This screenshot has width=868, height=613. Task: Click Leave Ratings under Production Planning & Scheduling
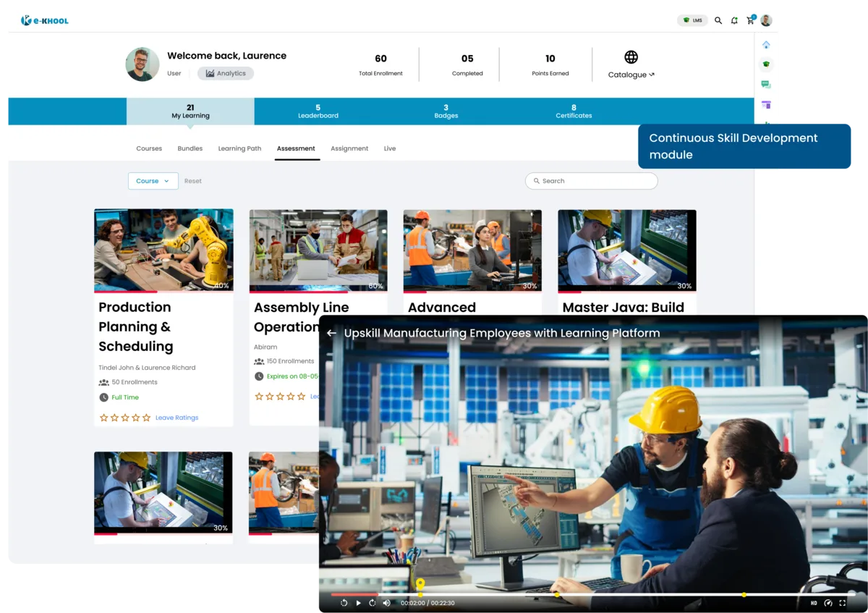coord(176,418)
